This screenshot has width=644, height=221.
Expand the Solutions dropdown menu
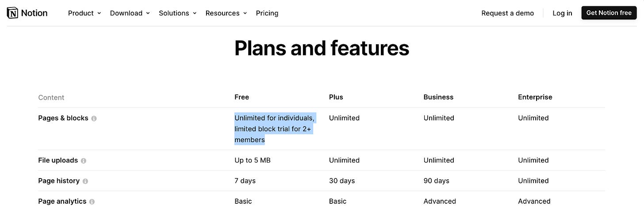tap(177, 13)
